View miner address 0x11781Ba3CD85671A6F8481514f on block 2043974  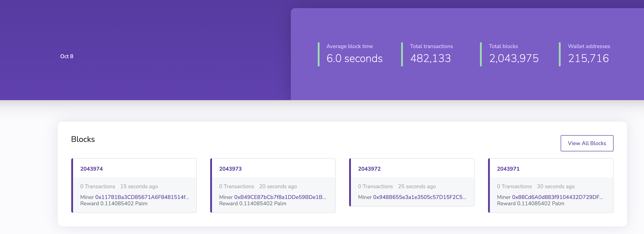(x=142, y=197)
